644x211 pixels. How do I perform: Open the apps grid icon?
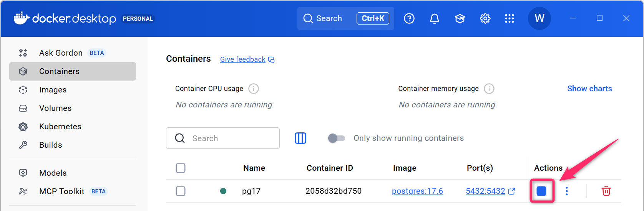[x=509, y=18]
